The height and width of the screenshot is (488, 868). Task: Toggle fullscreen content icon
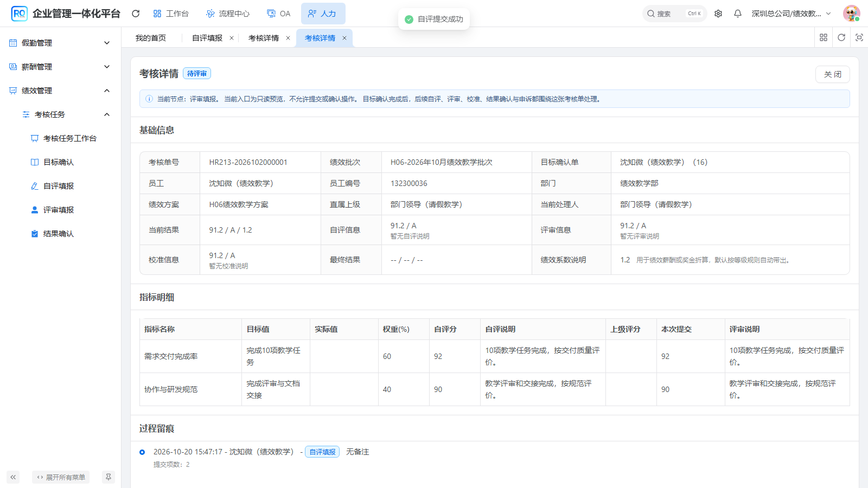(x=859, y=37)
